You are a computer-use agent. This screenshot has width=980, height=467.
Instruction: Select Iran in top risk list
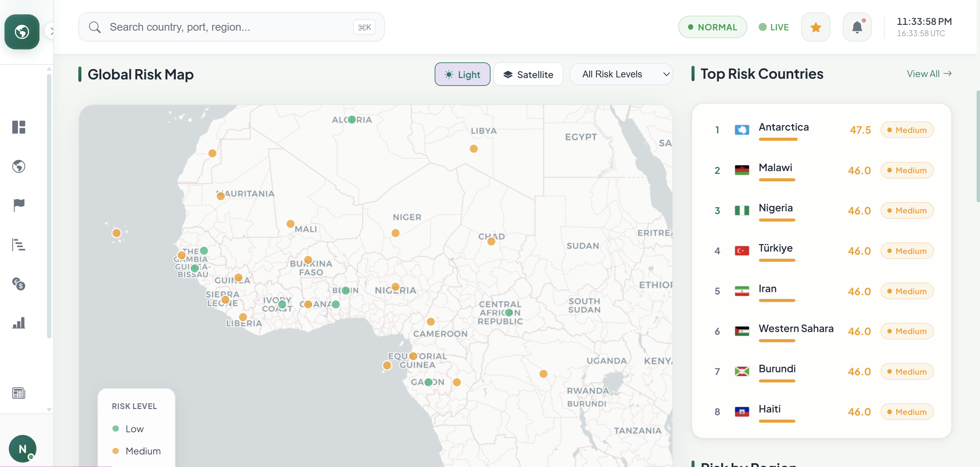(x=822, y=291)
